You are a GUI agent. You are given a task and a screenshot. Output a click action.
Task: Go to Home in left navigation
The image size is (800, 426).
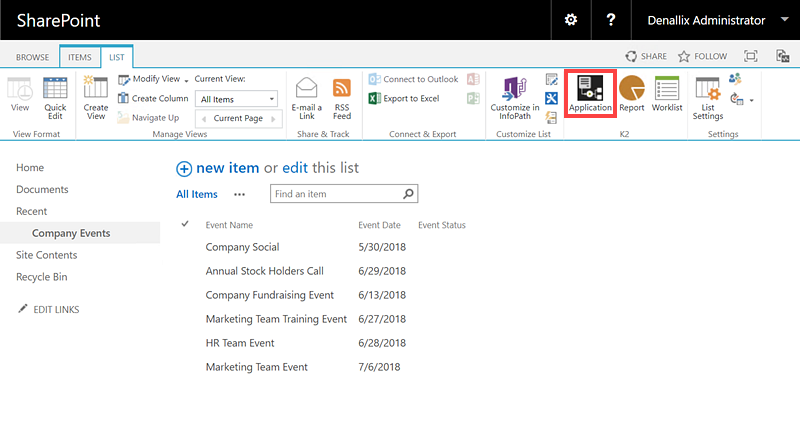[x=30, y=167]
